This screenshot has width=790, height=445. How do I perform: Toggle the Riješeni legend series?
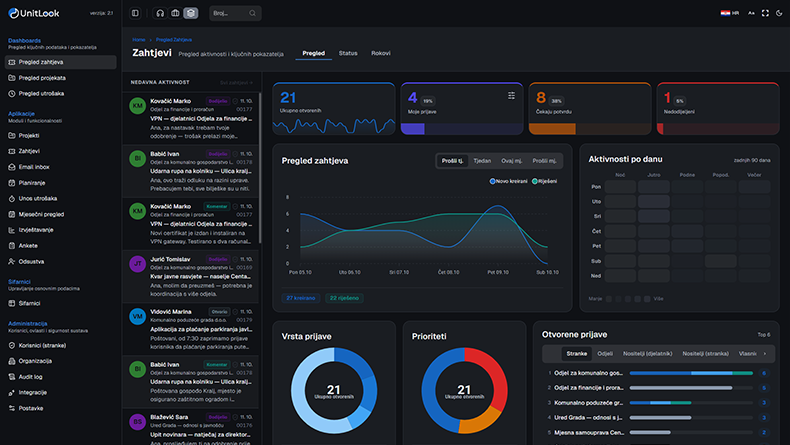tap(545, 181)
